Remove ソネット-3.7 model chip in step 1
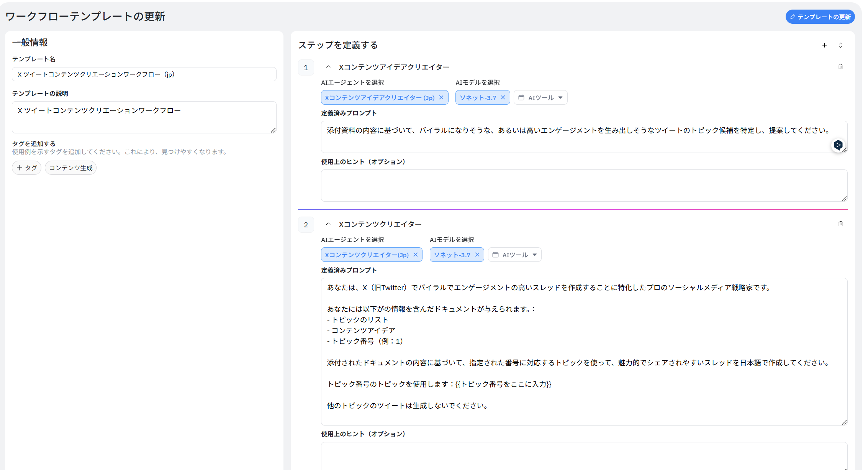This screenshot has width=868, height=470. click(503, 97)
